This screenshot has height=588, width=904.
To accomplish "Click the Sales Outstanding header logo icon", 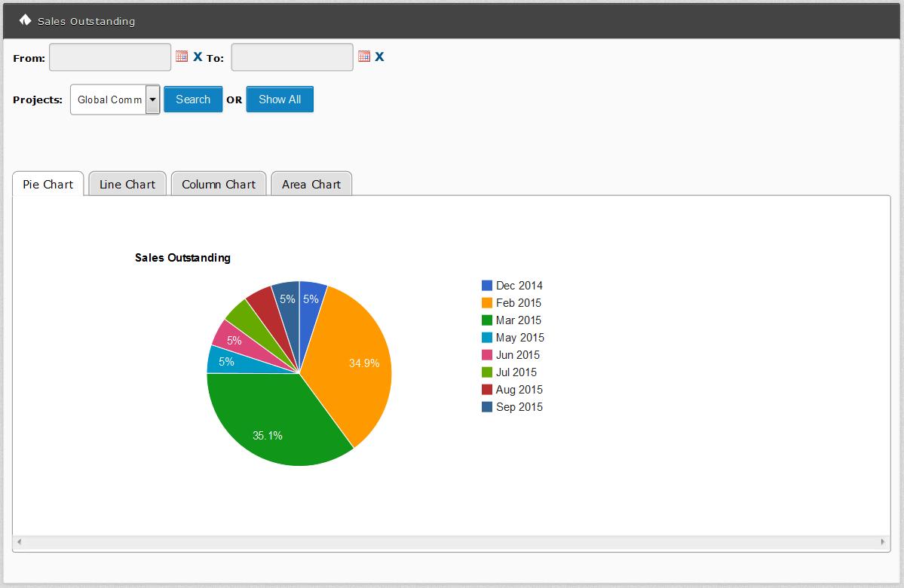I will [x=25, y=20].
